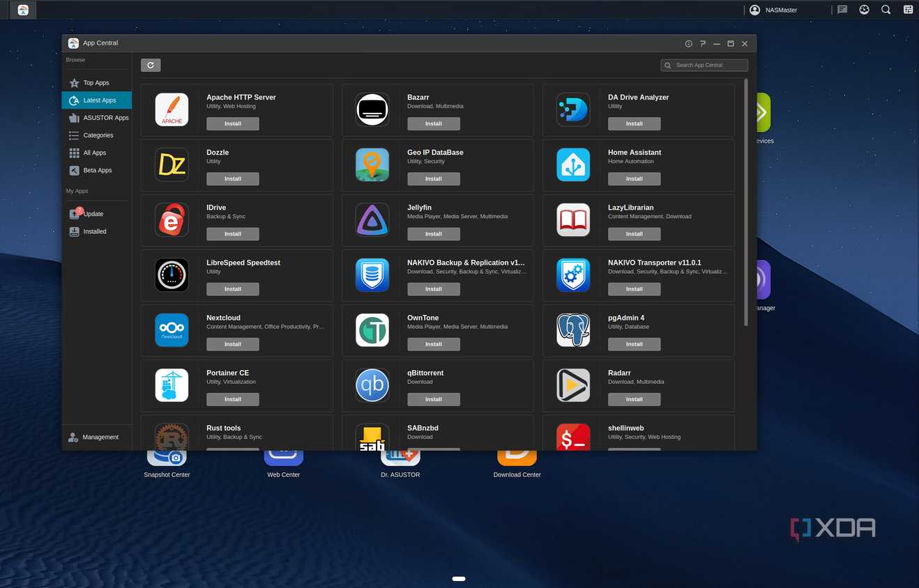Click the qBittorrent app icon
Image resolution: width=919 pixels, height=588 pixels.
click(372, 385)
